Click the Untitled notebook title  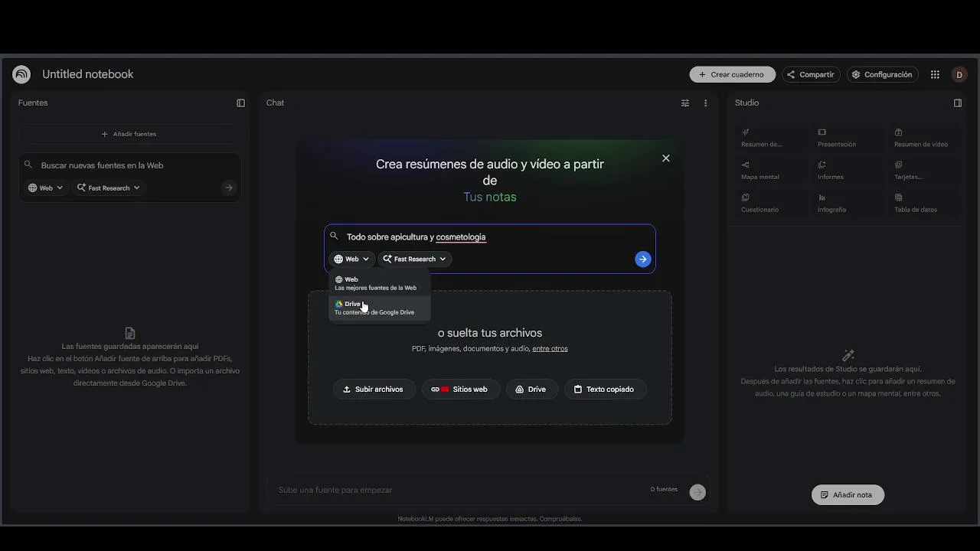[x=88, y=74]
